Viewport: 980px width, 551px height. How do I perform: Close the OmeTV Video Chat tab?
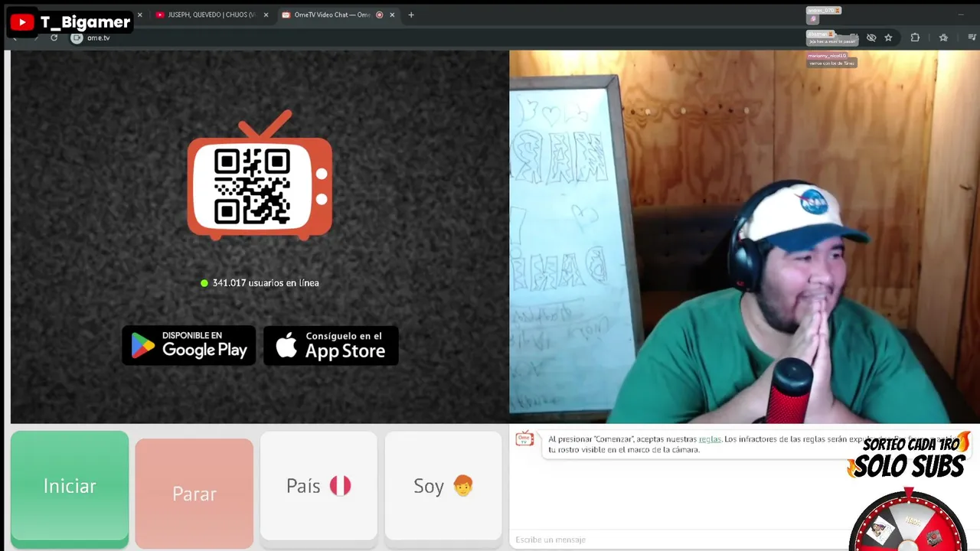click(392, 15)
